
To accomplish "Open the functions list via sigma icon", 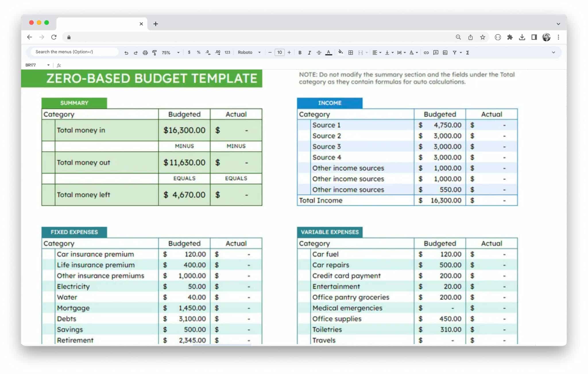I will click(x=467, y=53).
